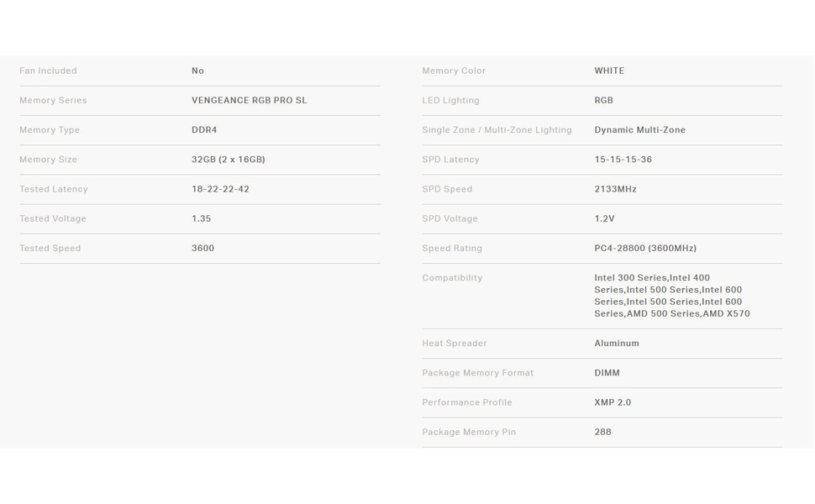The image size is (815, 504).
Task: Click the SPD Latency 15-15-15-36 value
Action: (623, 160)
